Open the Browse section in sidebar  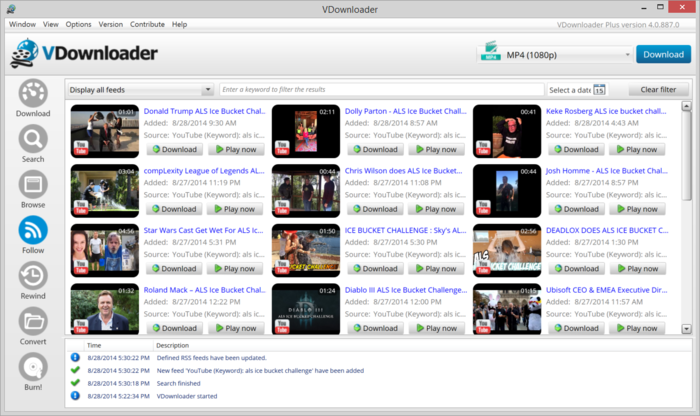33,189
